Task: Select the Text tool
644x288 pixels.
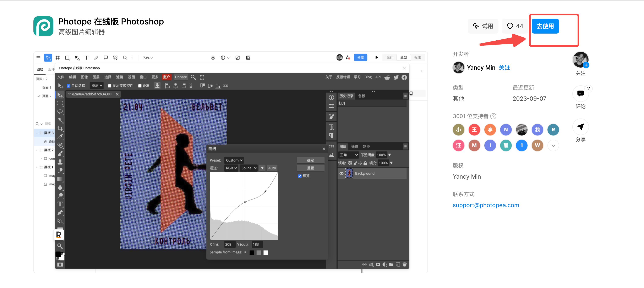Action: (x=61, y=204)
